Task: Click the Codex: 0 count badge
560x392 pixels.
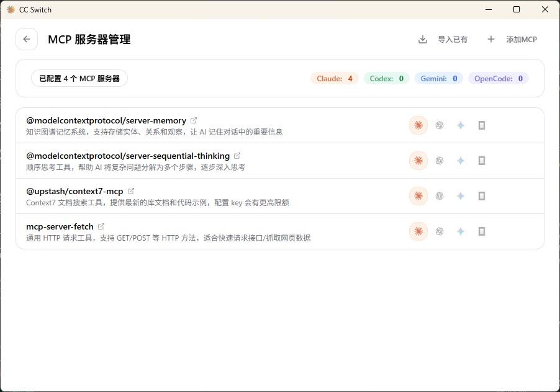Action: coord(387,79)
